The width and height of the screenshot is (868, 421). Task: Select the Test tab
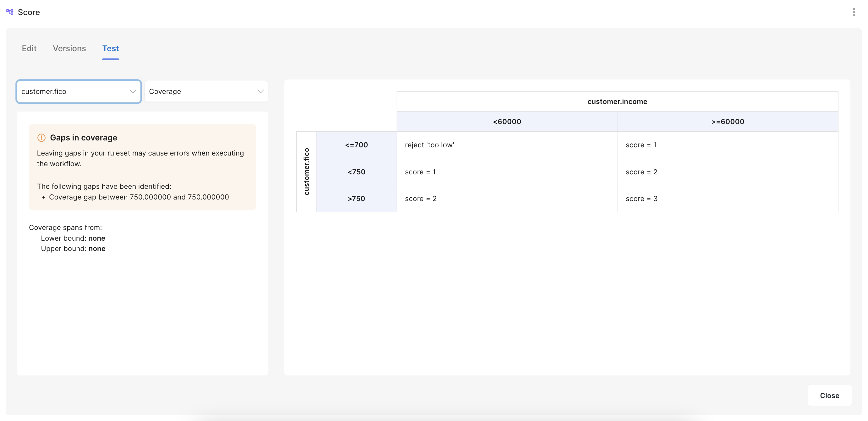111,48
